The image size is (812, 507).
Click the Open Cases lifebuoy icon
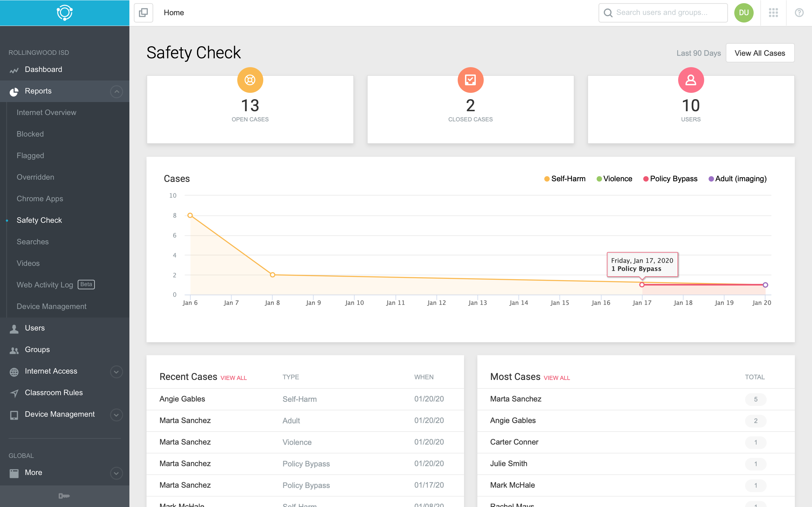point(250,80)
